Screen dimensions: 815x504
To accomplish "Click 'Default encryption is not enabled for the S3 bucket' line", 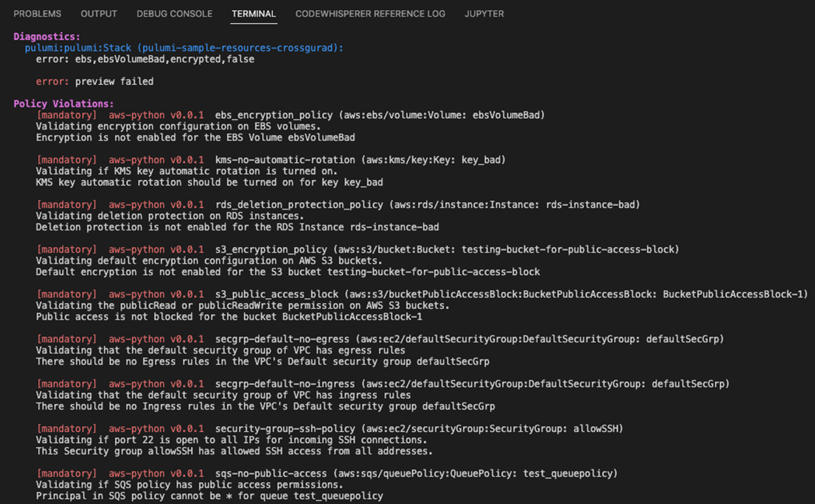I will pyautogui.click(x=288, y=271).
